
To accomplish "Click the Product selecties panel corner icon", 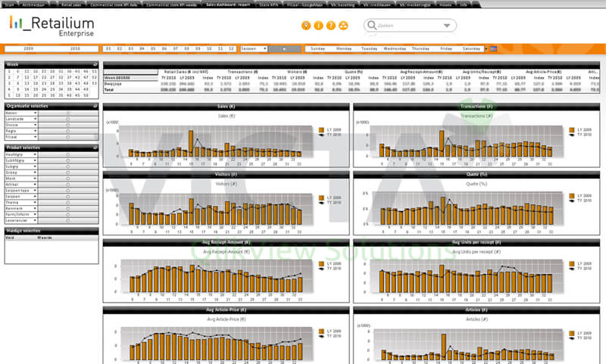I will click(x=95, y=148).
